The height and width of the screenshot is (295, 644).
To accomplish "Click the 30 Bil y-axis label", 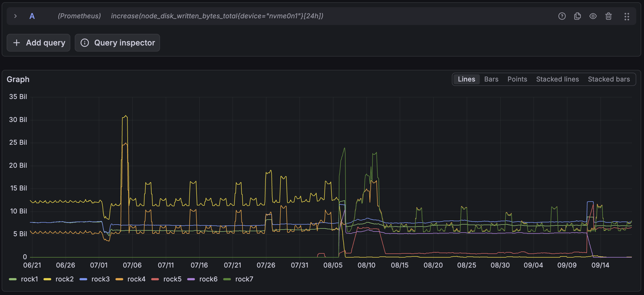I will [18, 120].
